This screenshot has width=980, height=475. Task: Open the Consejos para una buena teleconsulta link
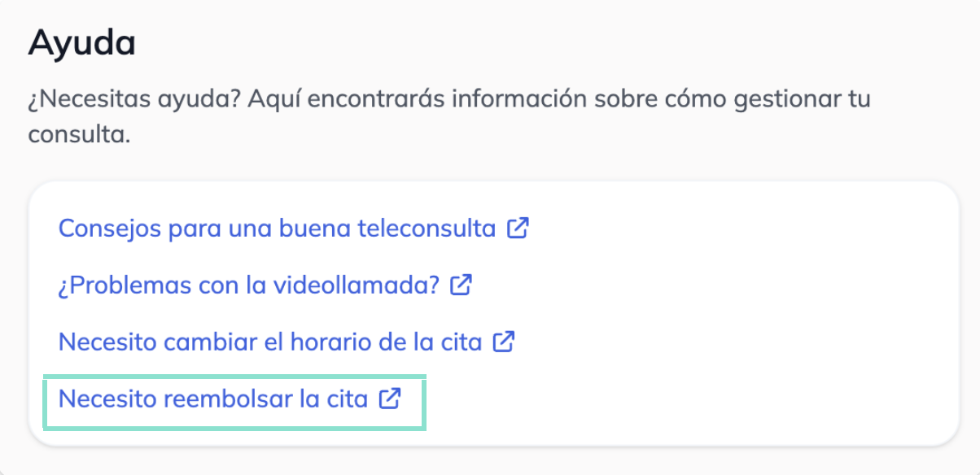277,229
